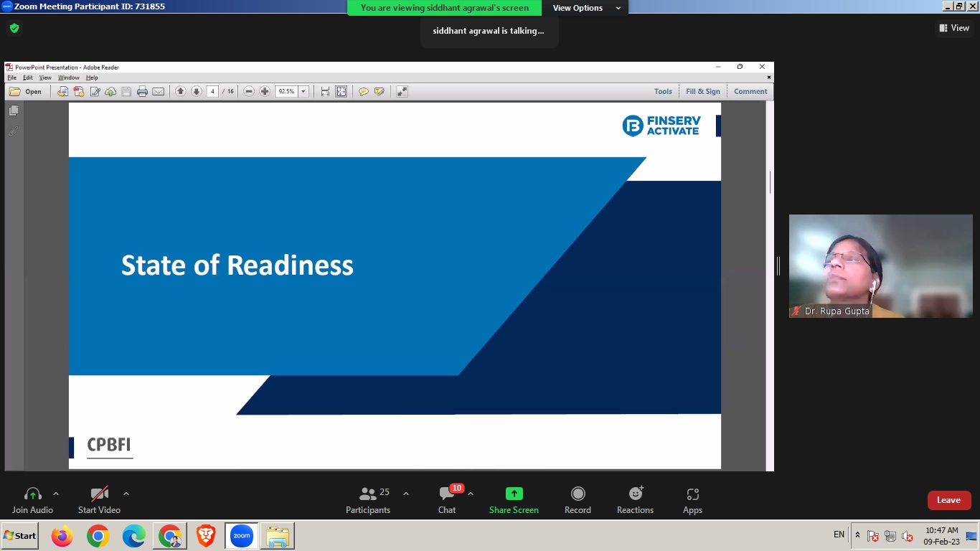Click the Create PDF icon

(79, 91)
